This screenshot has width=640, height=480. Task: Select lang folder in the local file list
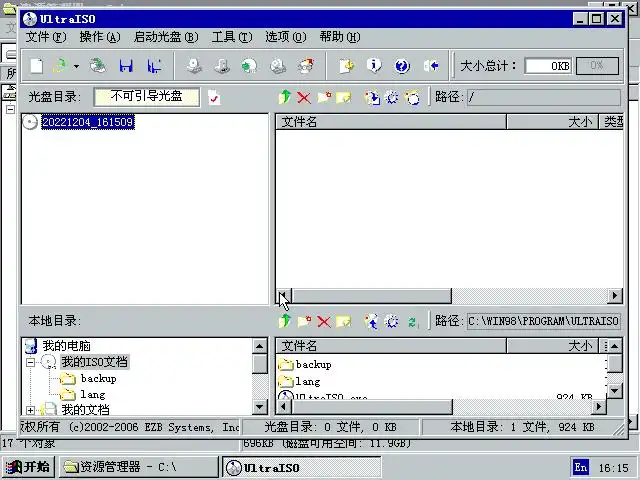308,382
